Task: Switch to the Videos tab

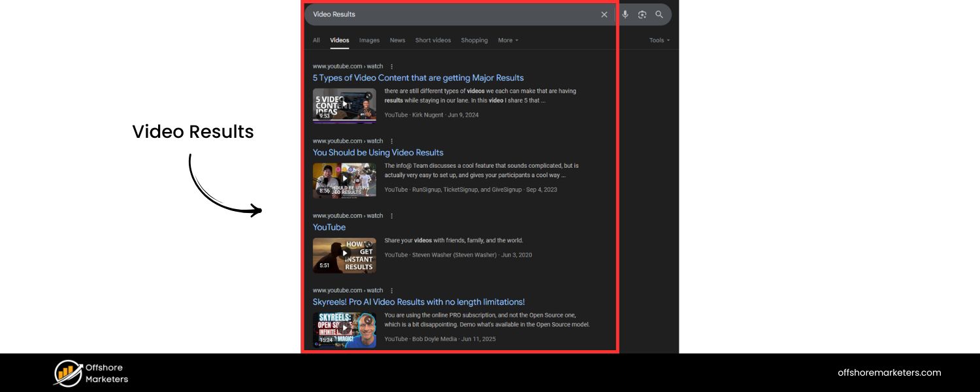Action: click(339, 40)
